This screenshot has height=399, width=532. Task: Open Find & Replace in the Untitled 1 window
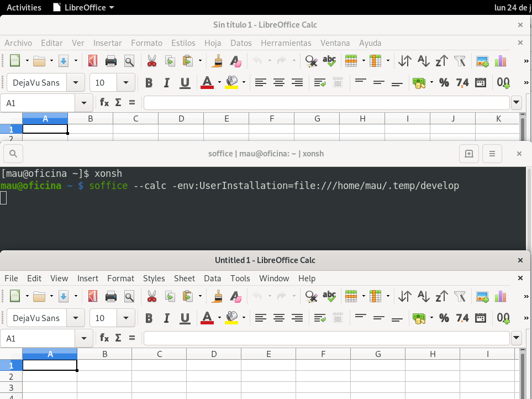click(x=311, y=296)
